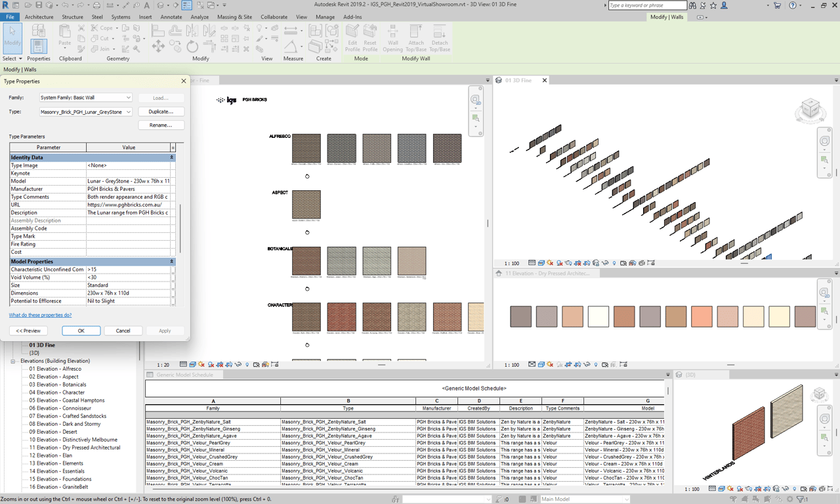Viewport: 840px width, 504px height.
Task: Open the Family dropdown showing Basic Wall
Action: point(128,98)
